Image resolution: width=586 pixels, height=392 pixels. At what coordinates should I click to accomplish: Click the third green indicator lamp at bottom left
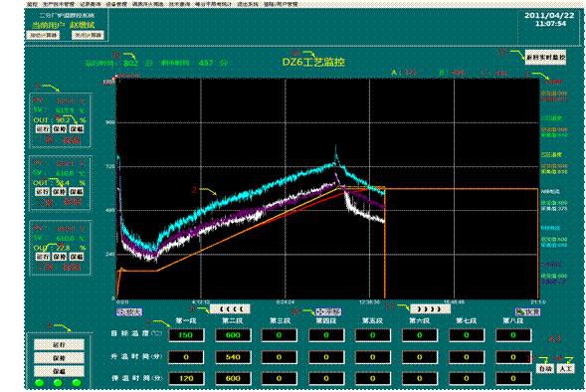click(77, 383)
